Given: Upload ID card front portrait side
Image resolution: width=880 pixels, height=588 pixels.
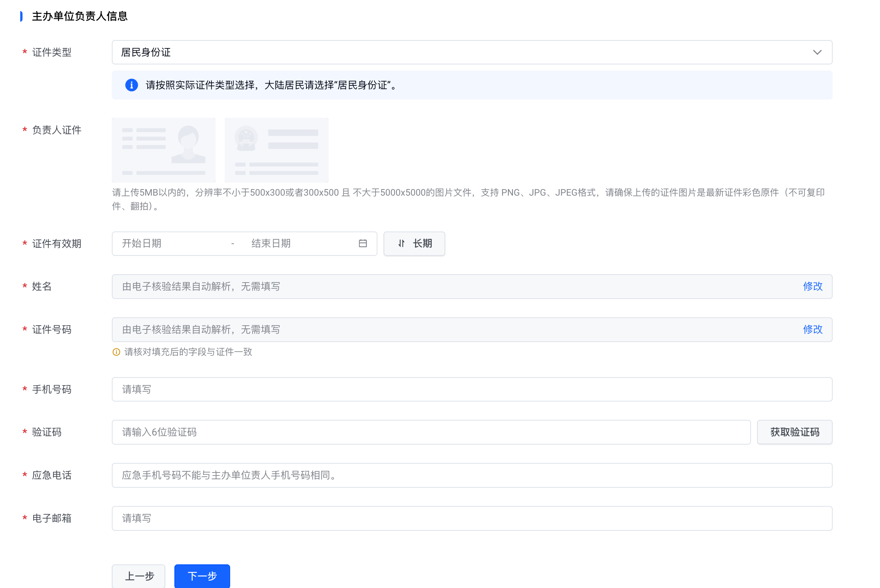Looking at the screenshot, I should point(164,150).
